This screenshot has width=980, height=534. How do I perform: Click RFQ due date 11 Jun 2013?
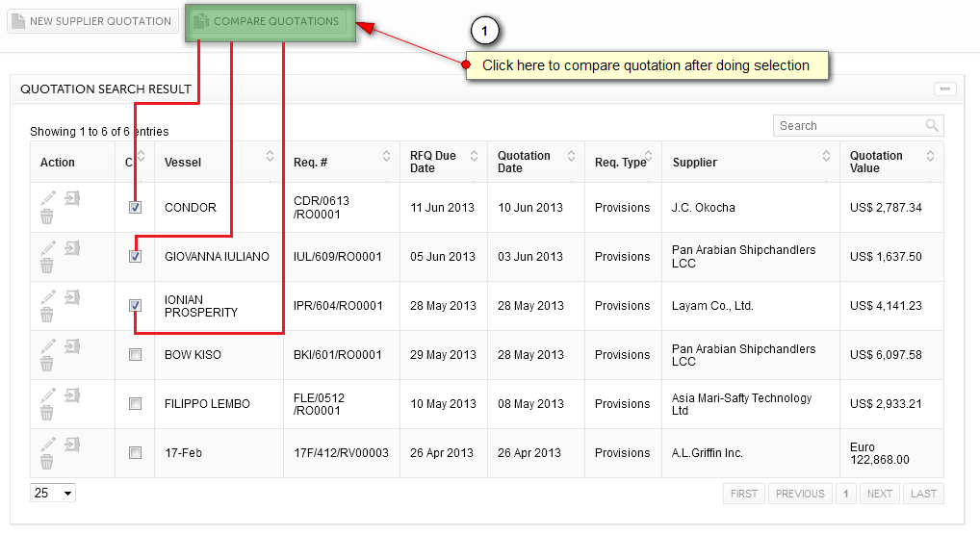[x=442, y=208]
